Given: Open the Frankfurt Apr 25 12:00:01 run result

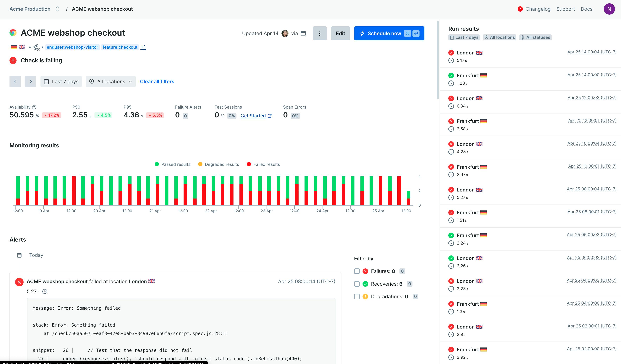Looking at the screenshot, I should pos(530,125).
